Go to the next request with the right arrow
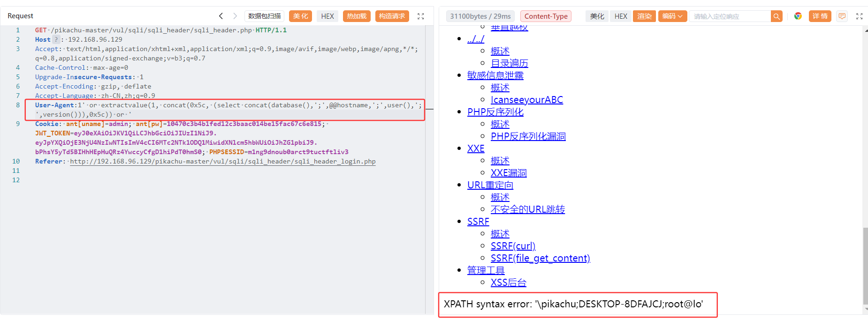Image resolution: width=868 pixels, height=320 pixels. tap(235, 16)
